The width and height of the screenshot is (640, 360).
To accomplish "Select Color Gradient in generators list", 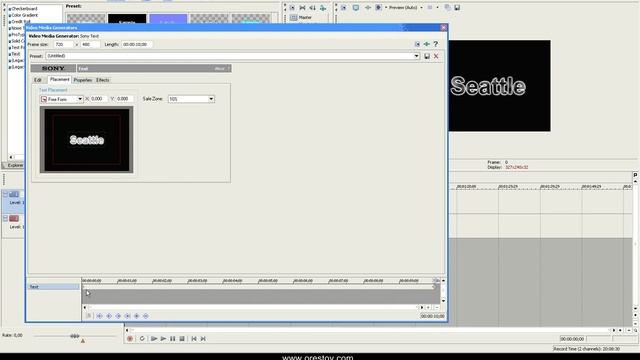I will (25, 15).
